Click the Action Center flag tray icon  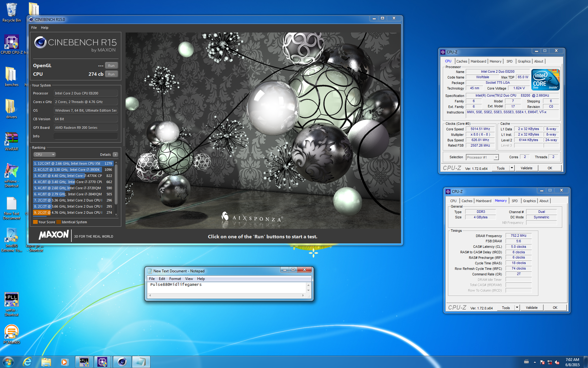tap(542, 362)
